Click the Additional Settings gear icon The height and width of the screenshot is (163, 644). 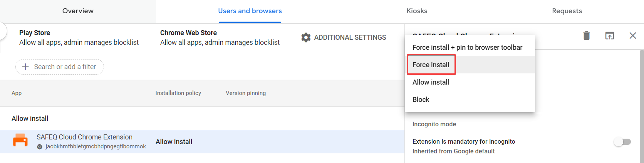[x=306, y=37]
